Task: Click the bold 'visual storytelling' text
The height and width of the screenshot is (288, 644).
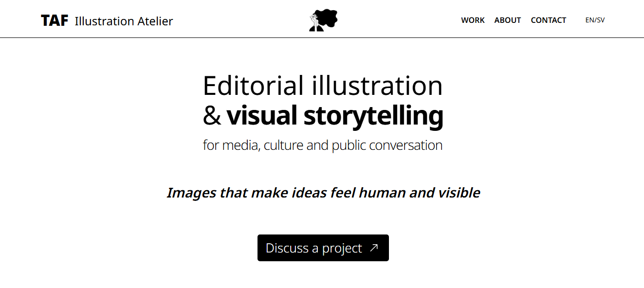Action: tap(335, 116)
